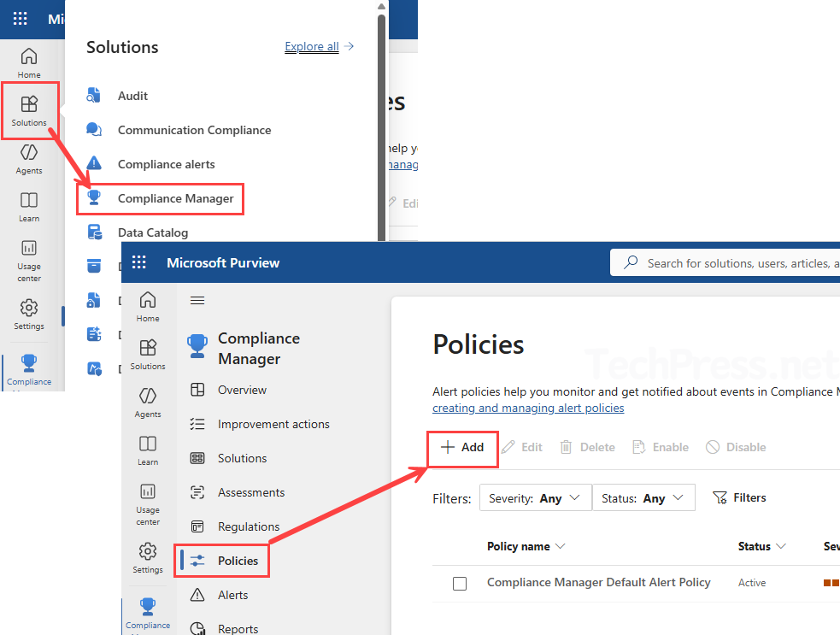Open Solutions in Compliance Manager nav
Screen dimensions: 840x635
coord(229,459)
